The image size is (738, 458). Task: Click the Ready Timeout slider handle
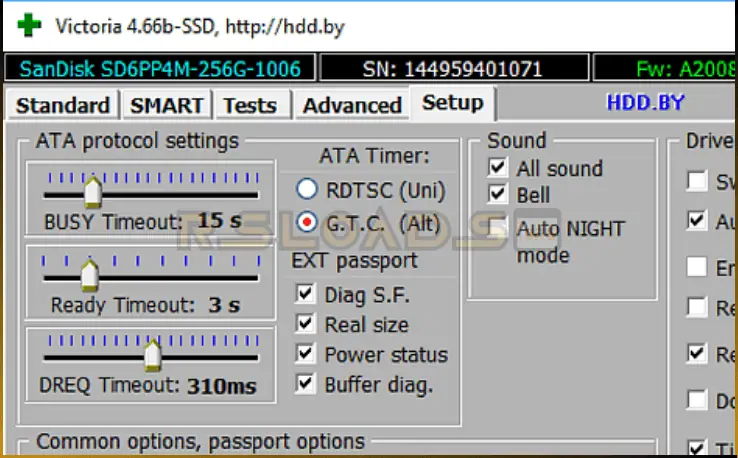89,273
